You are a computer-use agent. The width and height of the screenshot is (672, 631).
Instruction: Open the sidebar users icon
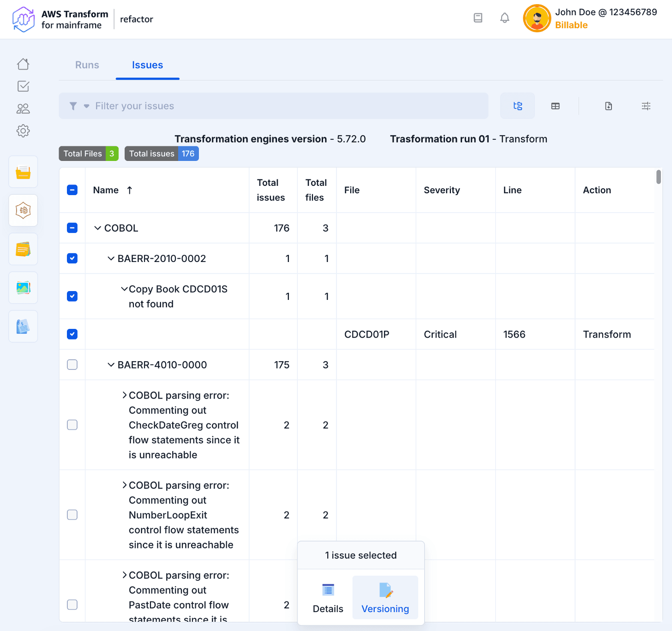(x=23, y=109)
